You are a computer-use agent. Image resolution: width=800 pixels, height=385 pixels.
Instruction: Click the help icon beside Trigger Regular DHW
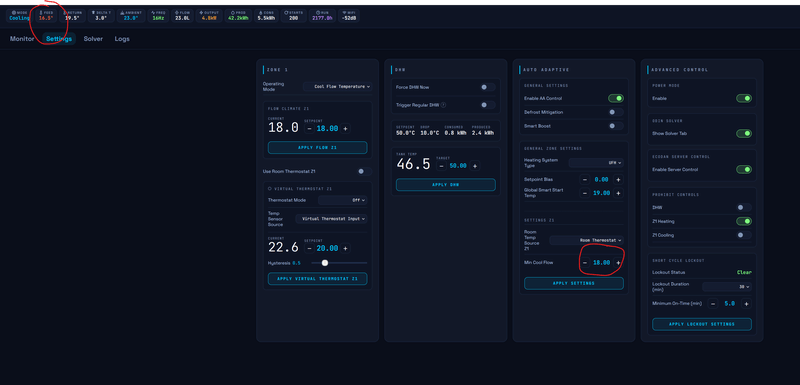coord(443,105)
